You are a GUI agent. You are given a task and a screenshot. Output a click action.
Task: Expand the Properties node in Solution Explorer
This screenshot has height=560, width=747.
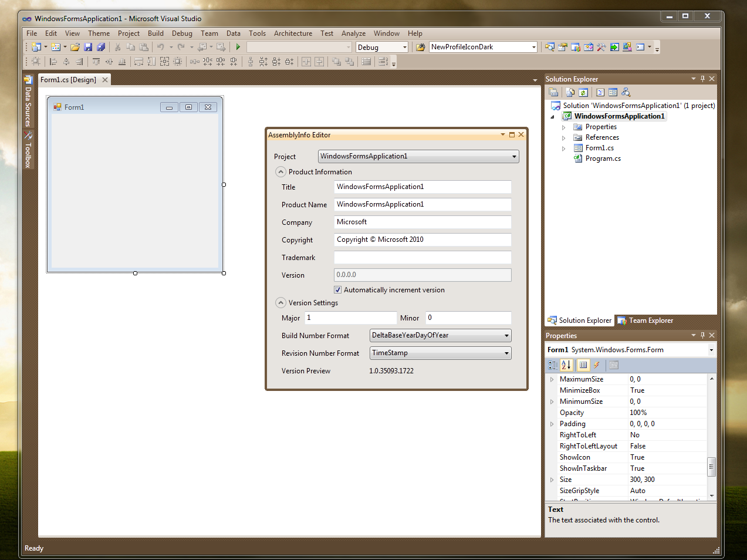pos(564,127)
